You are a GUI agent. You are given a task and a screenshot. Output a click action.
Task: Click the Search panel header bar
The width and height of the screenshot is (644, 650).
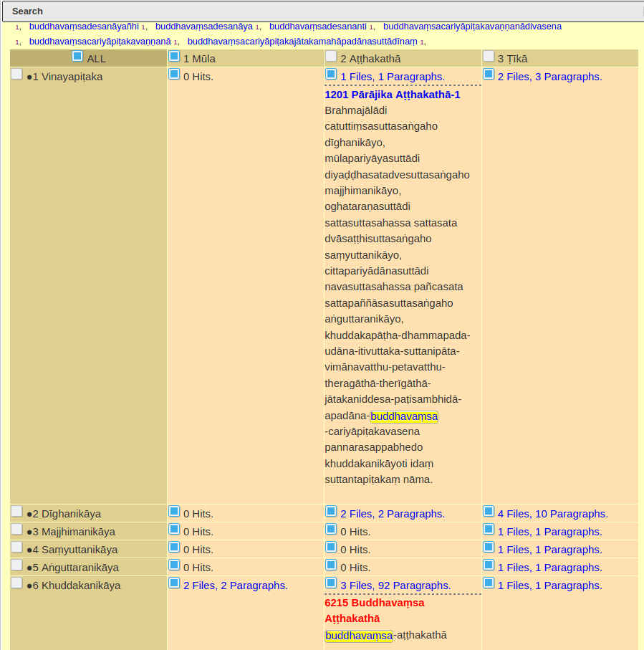click(x=322, y=11)
